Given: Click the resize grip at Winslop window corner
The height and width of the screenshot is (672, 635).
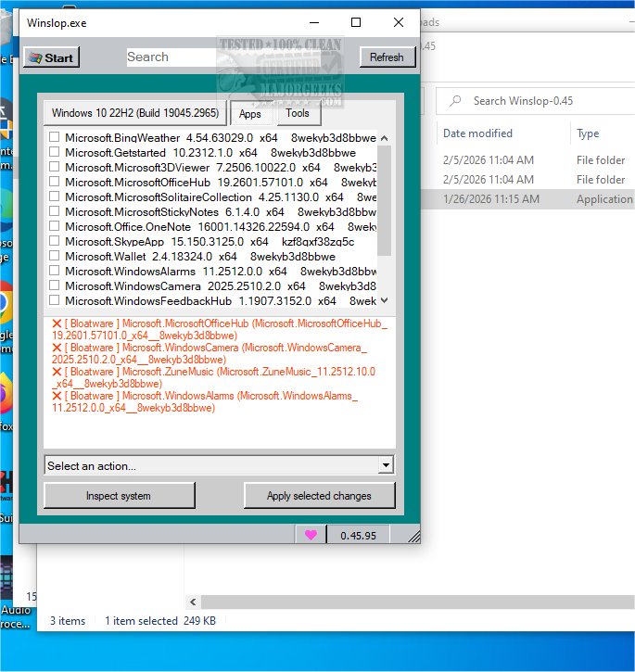Looking at the screenshot, I should [413, 537].
